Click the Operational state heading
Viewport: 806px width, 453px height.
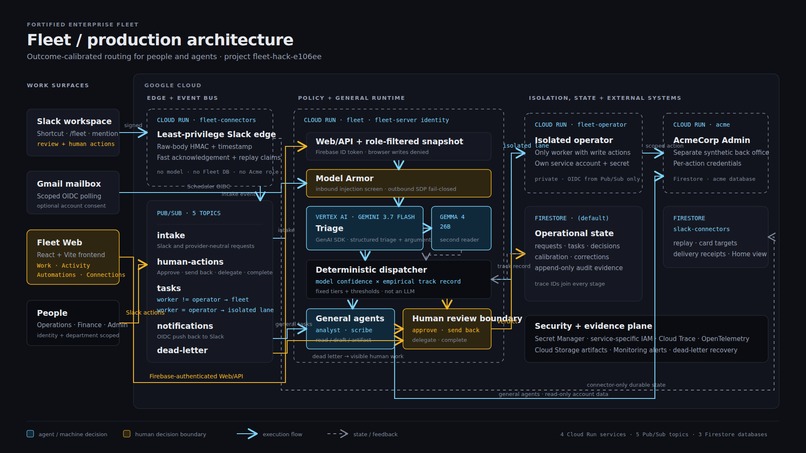point(574,233)
